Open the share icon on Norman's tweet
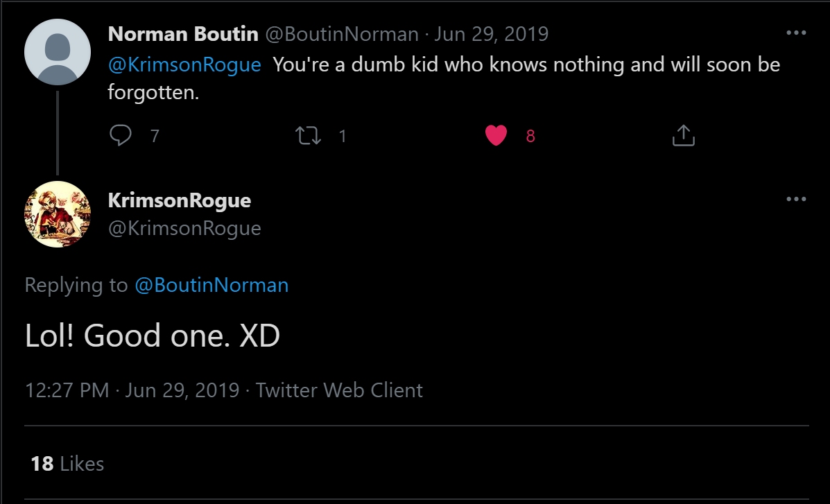830x504 pixels. click(x=684, y=135)
